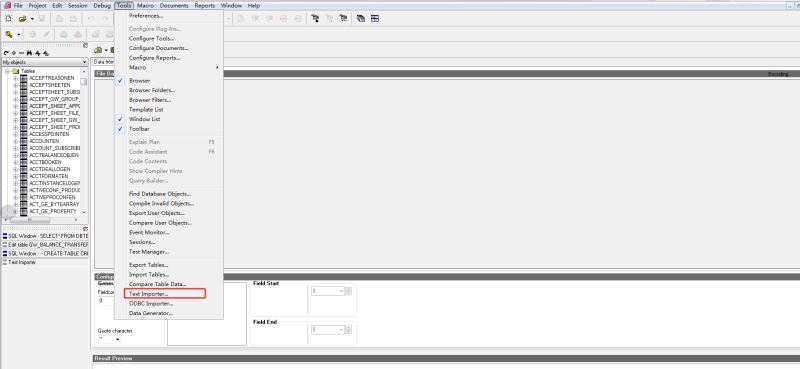Screen dimensions: 800x369
Task: Click the Text Importer open-file icon
Action: click(x=98, y=50)
